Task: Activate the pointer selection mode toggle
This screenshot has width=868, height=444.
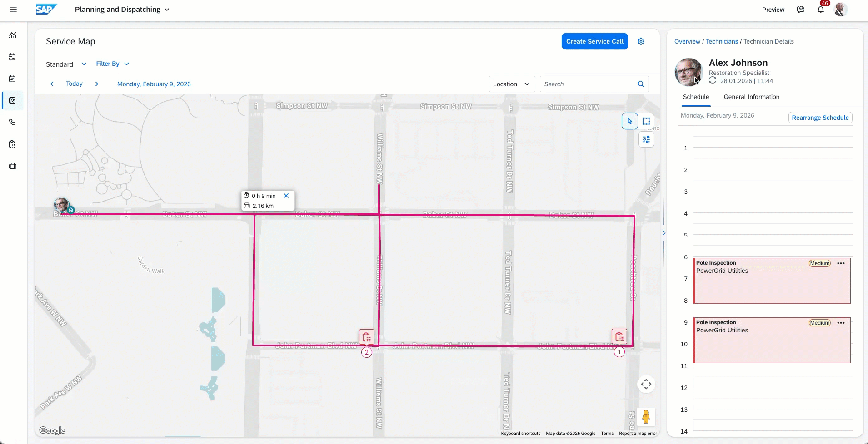Action: (x=630, y=121)
